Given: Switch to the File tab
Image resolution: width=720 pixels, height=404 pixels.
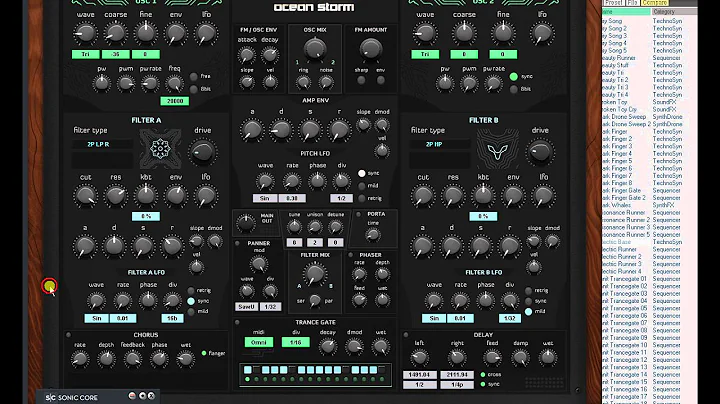Looking at the screenshot, I should pyautogui.click(x=633, y=3).
